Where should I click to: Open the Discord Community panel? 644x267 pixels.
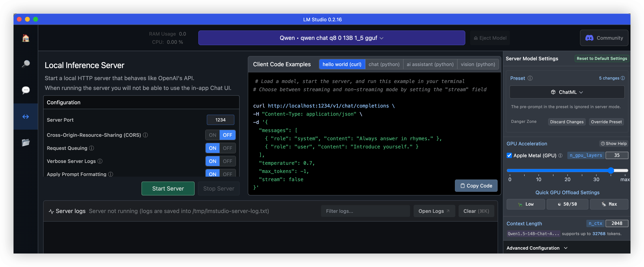tap(604, 38)
